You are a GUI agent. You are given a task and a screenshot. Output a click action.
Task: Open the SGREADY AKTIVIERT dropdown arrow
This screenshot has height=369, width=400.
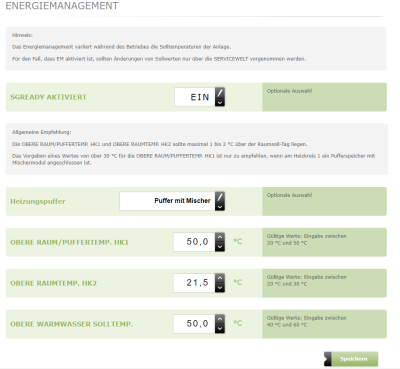click(x=220, y=103)
